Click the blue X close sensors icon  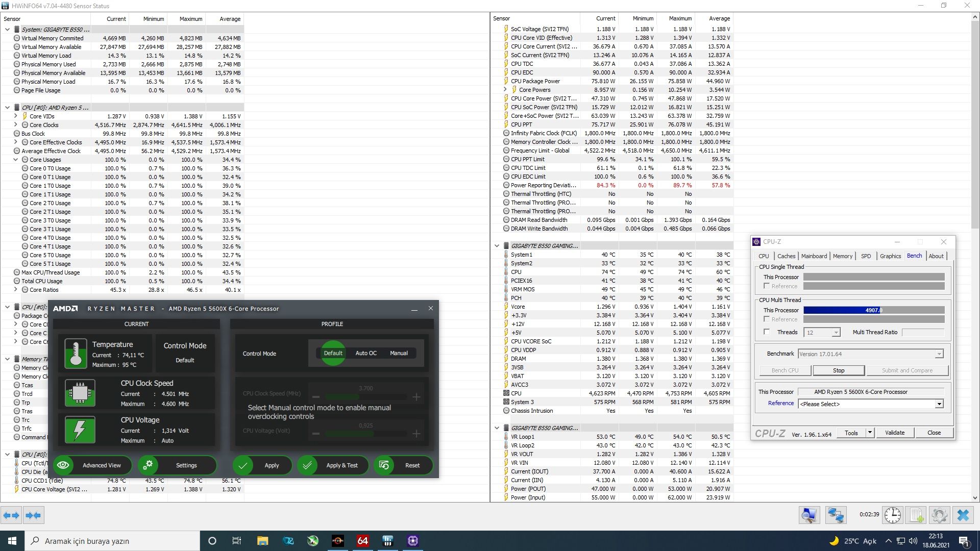963,515
